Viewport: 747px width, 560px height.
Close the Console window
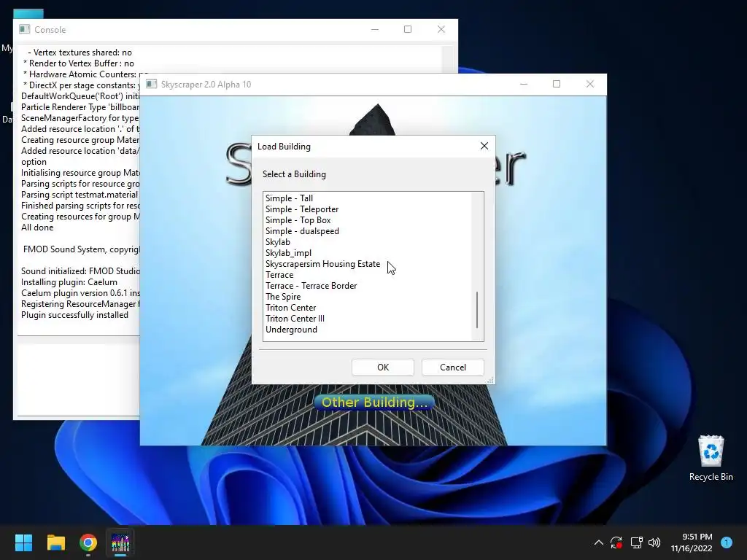click(x=441, y=29)
